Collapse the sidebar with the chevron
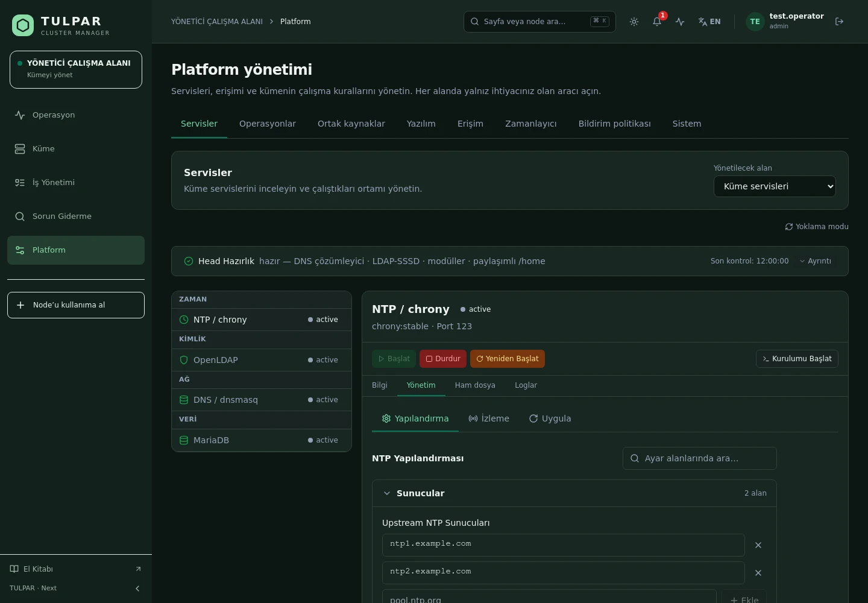Viewport: 868px width, 603px height. [137, 589]
